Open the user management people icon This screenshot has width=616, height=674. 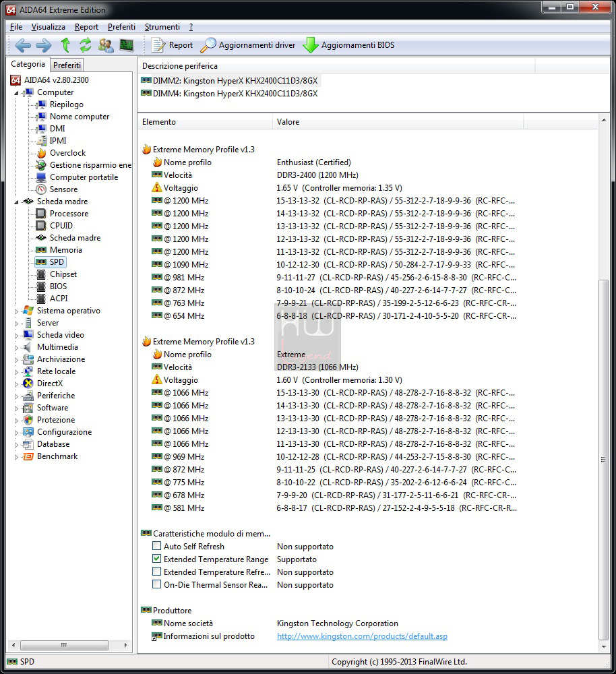[106, 45]
